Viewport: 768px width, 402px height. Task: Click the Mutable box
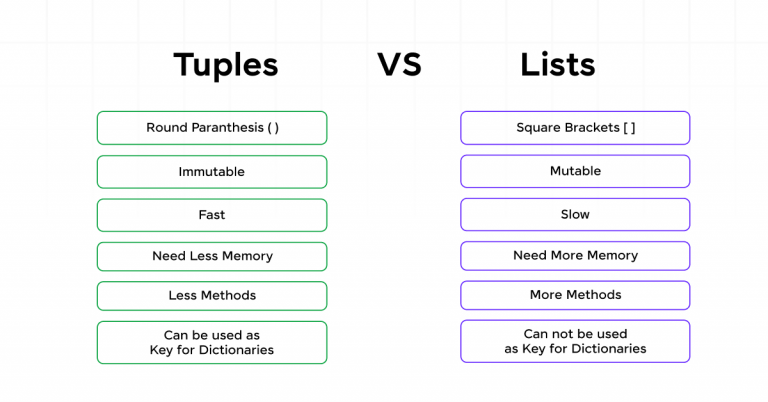tap(575, 171)
